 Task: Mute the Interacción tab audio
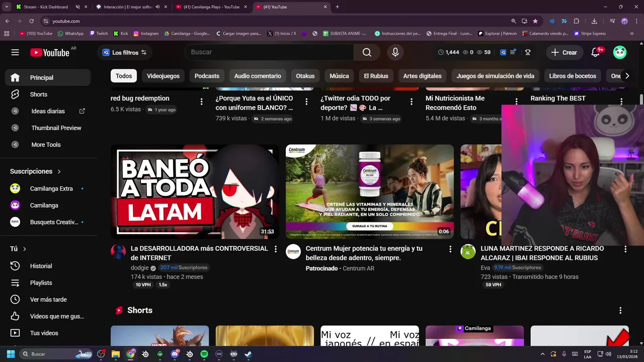[157, 7]
